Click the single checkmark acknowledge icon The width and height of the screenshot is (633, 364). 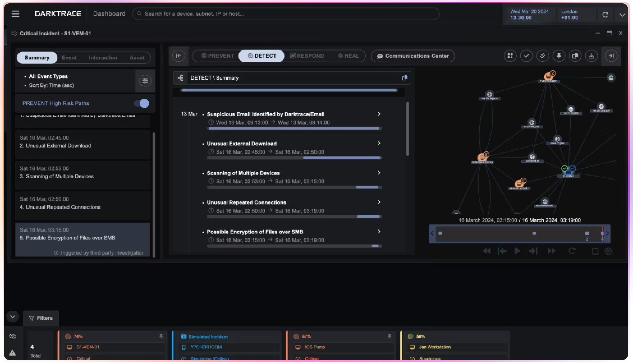pyautogui.click(x=526, y=56)
